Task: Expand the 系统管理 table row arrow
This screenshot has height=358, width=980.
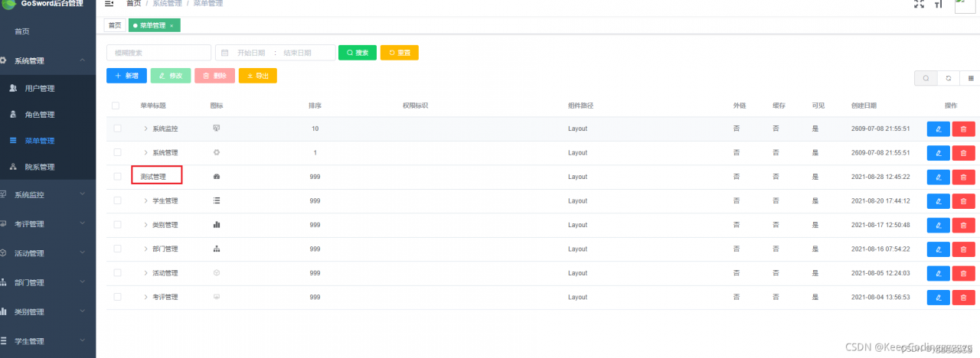Action: point(145,152)
